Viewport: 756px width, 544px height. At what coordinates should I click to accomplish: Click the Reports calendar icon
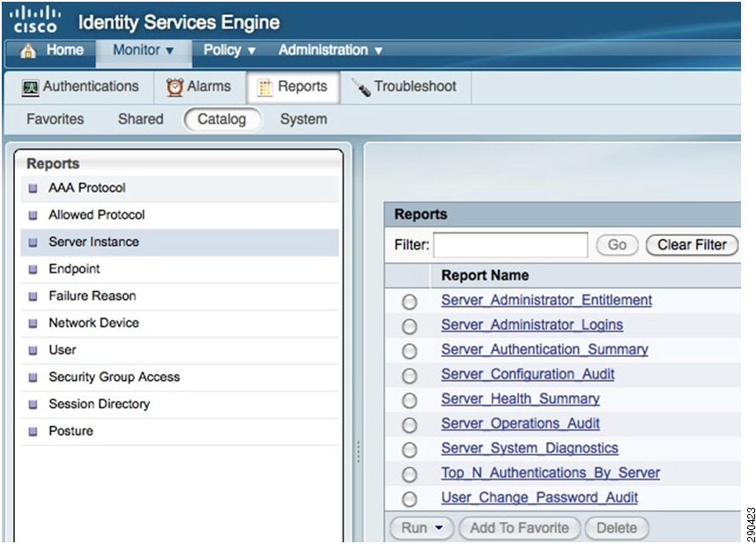[264, 88]
